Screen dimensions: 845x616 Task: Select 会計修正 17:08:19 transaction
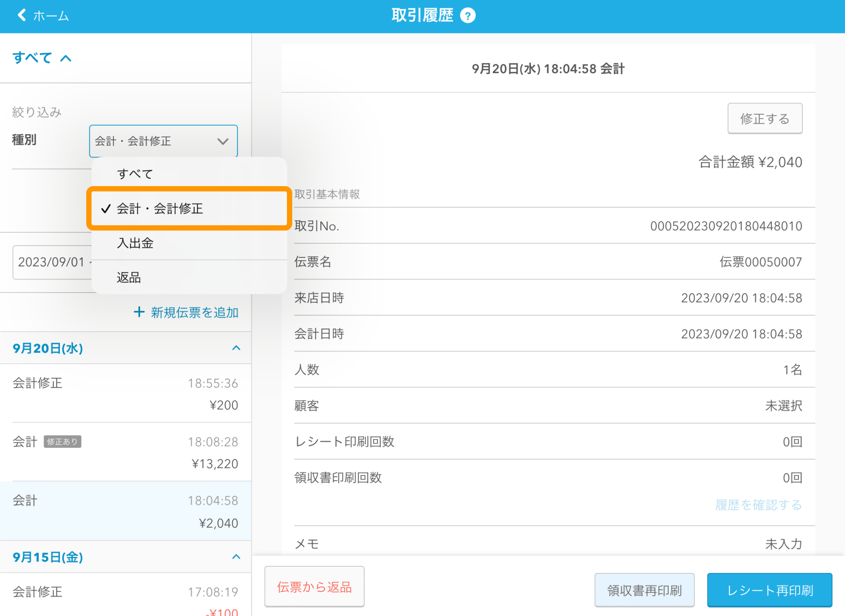(125, 595)
